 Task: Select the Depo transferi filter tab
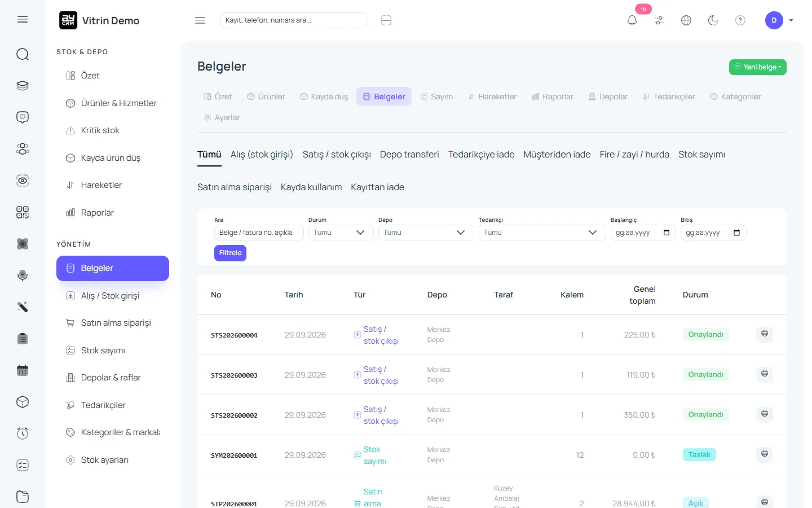click(x=409, y=154)
